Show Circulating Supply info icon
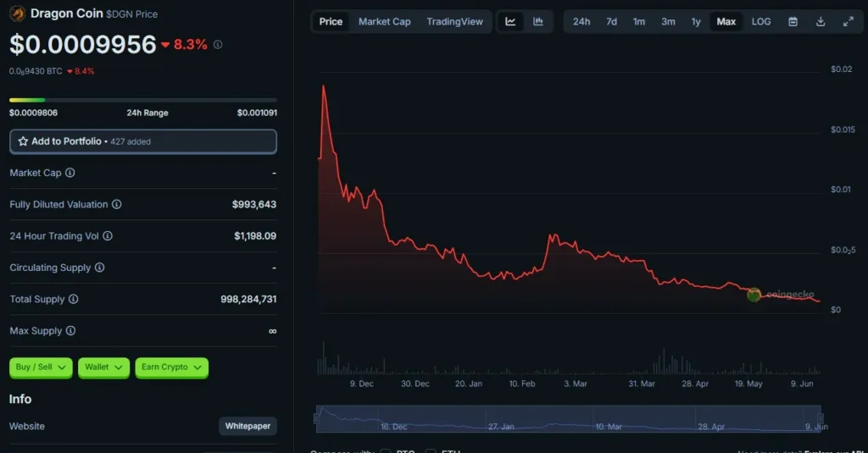The image size is (868, 453). click(x=100, y=268)
